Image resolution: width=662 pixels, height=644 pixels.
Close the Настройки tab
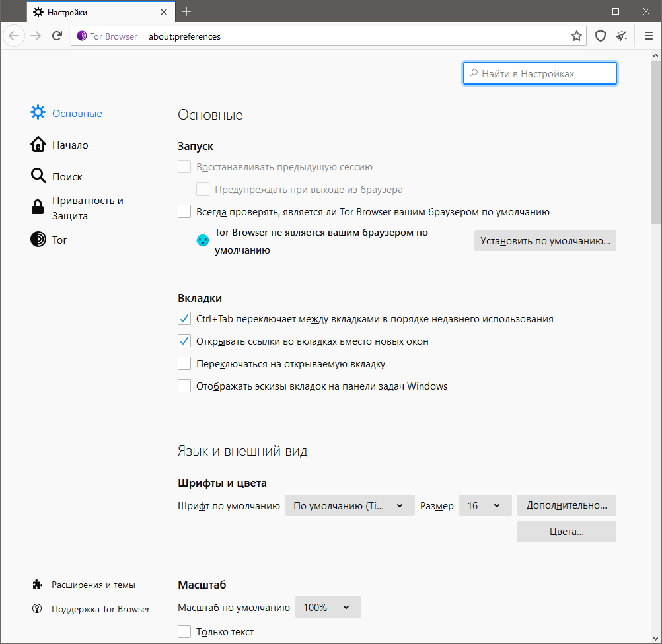click(x=164, y=12)
